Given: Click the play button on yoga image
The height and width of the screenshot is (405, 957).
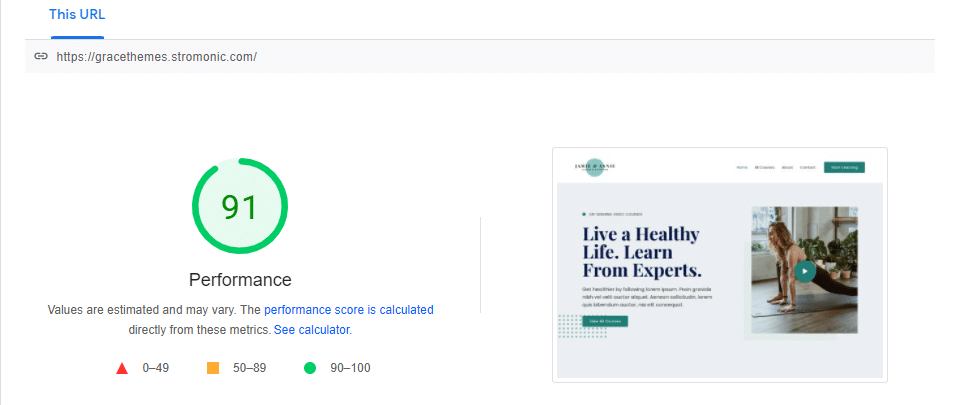Looking at the screenshot, I should [x=805, y=271].
